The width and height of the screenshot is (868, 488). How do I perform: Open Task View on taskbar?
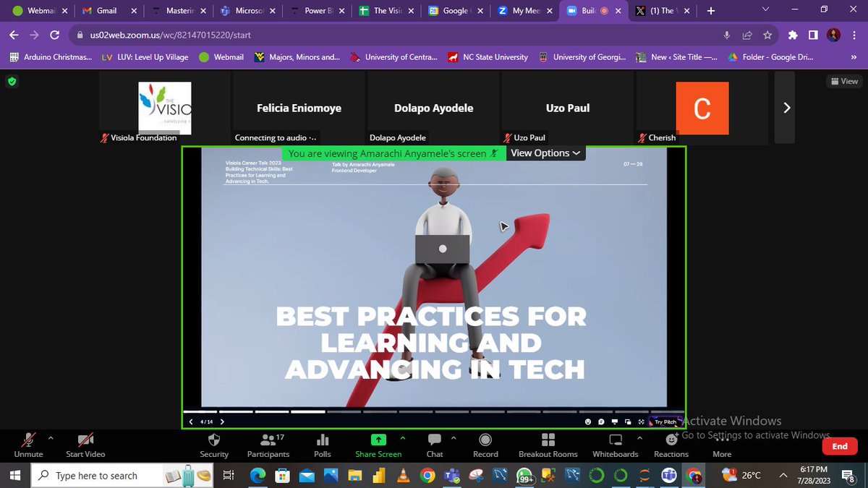point(229,475)
